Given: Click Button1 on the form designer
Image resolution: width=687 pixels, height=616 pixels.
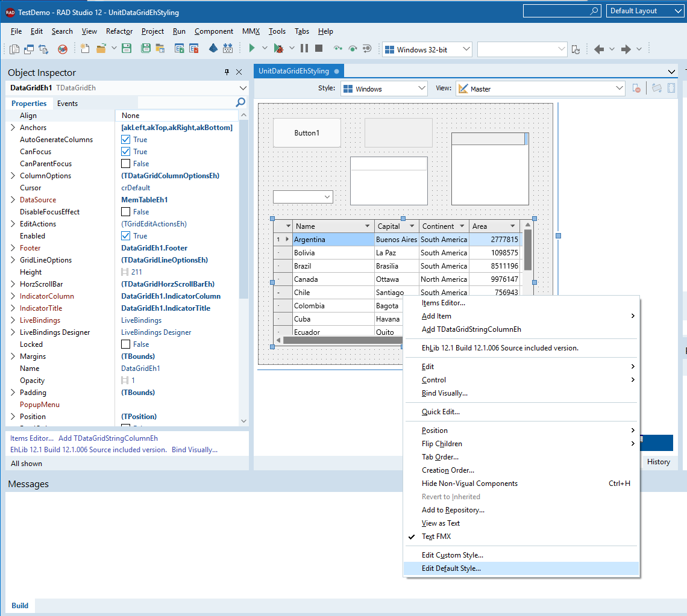Looking at the screenshot, I should point(307,133).
